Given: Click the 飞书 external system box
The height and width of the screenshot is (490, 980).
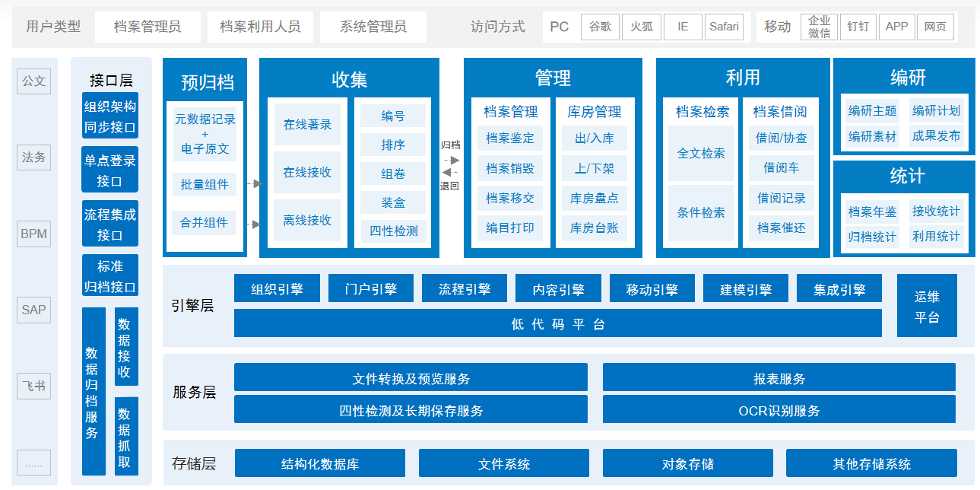Looking at the screenshot, I should [34, 386].
